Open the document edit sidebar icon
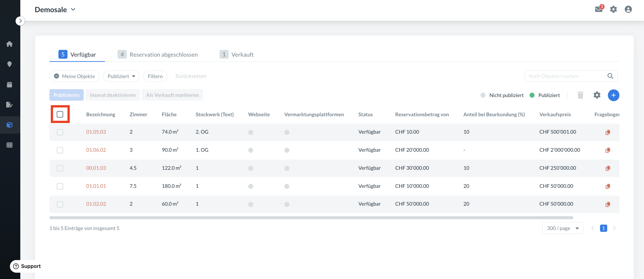Viewport: 644px width, 279px height. pos(9,105)
